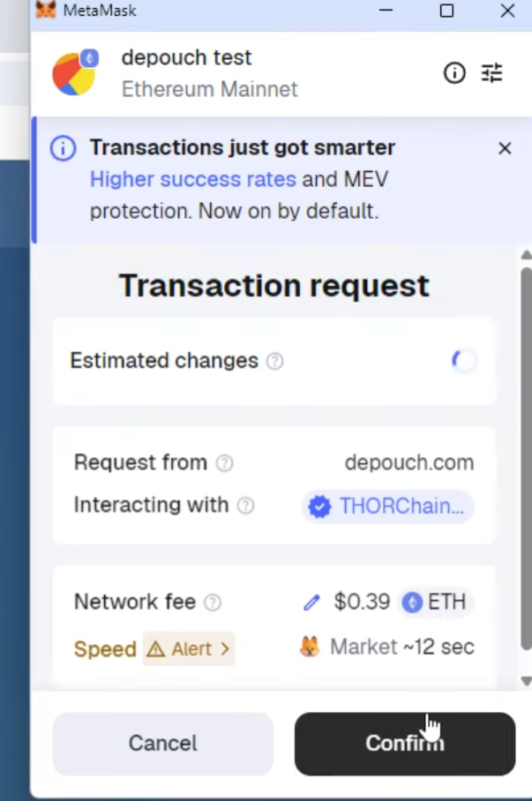The width and height of the screenshot is (532, 801).
Task: Dismiss the Transactions just got smarter banner
Action: point(505,148)
